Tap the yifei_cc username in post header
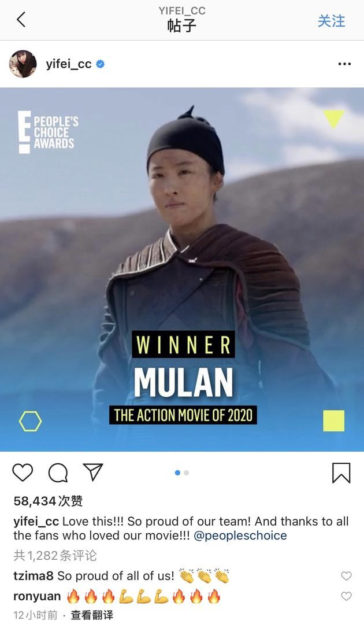364x624 pixels. click(x=68, y=64)
